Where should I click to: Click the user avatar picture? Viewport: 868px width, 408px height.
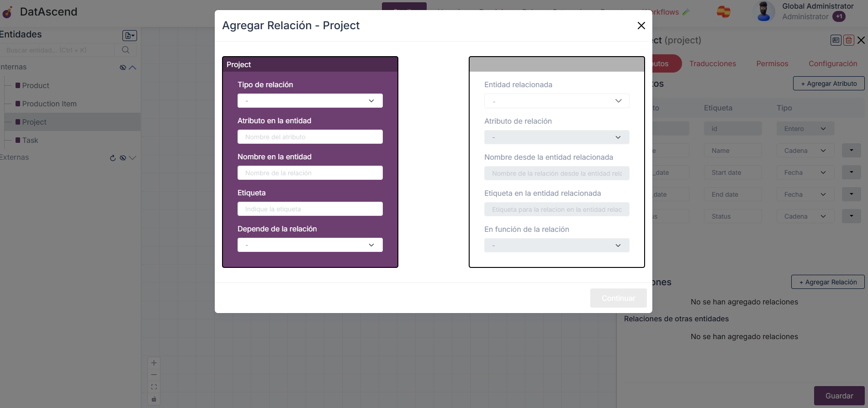(763, 11)
